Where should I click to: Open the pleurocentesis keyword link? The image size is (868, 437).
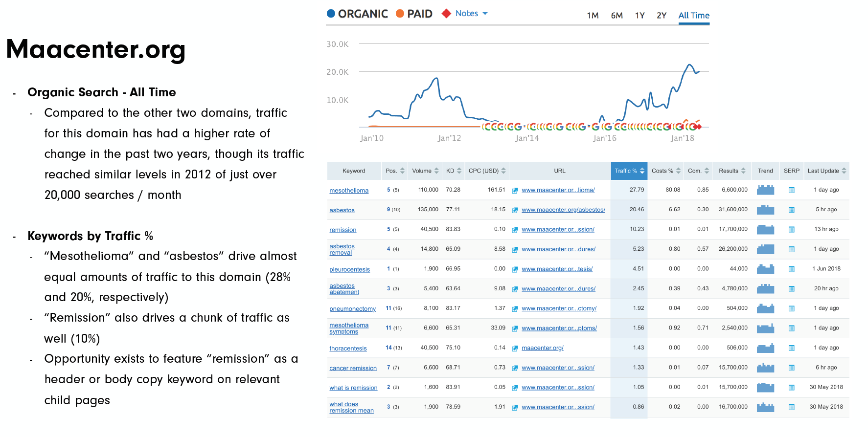[349, 269]
